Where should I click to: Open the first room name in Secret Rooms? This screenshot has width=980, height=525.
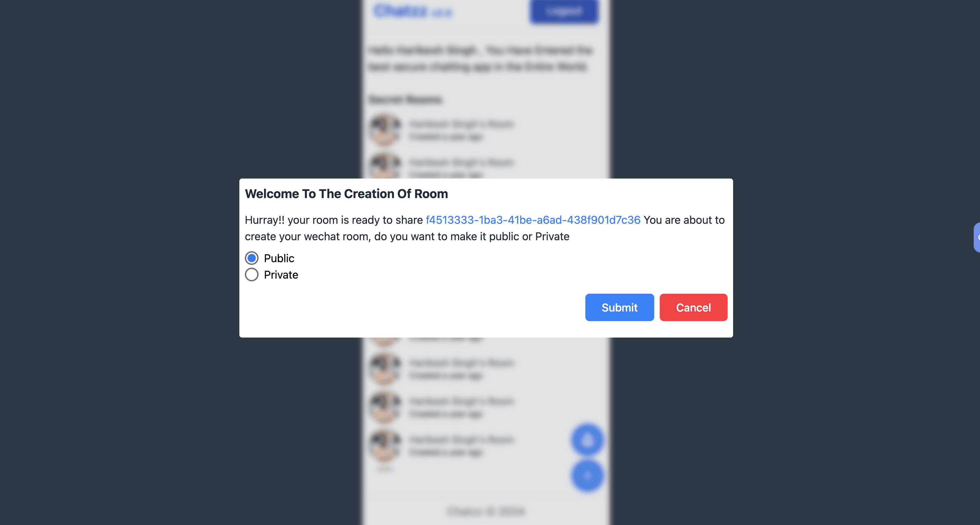point(462,124)
